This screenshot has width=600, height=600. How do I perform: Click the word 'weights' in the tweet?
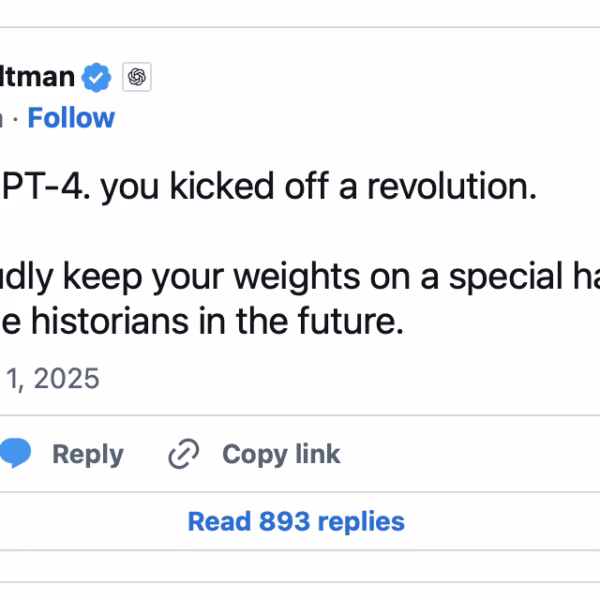[297, 278]
